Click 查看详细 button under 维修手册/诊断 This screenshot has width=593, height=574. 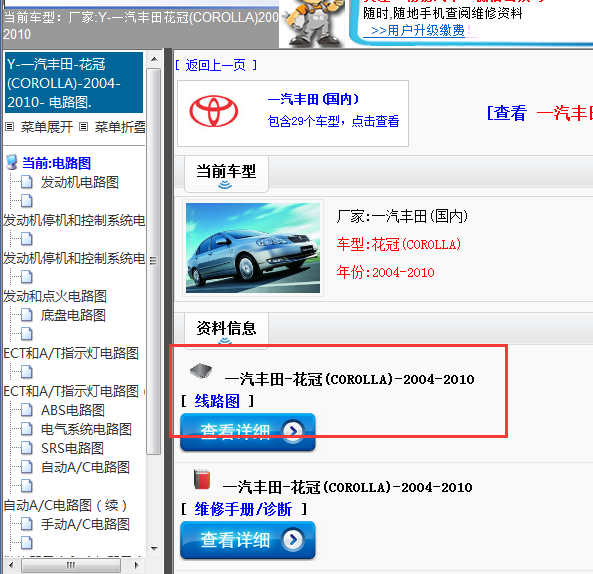click(x=248, y=540)
